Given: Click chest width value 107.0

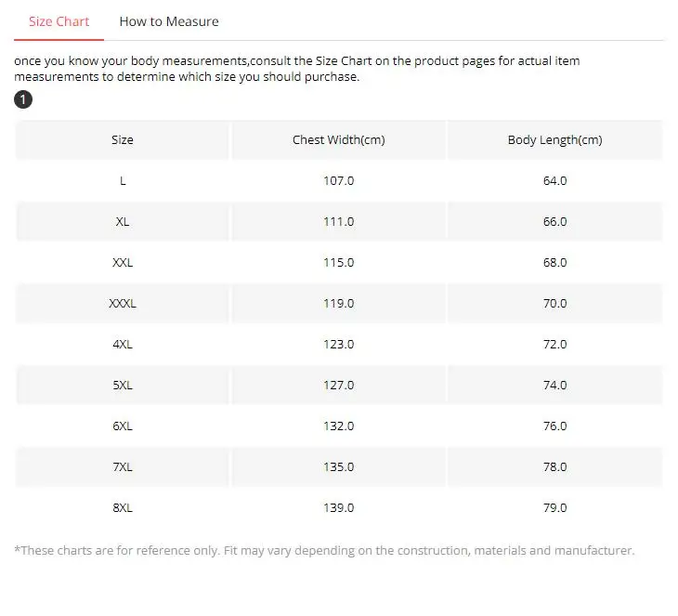Looking at the screenshot, I should pyautogui.click(x=338, y=181).
